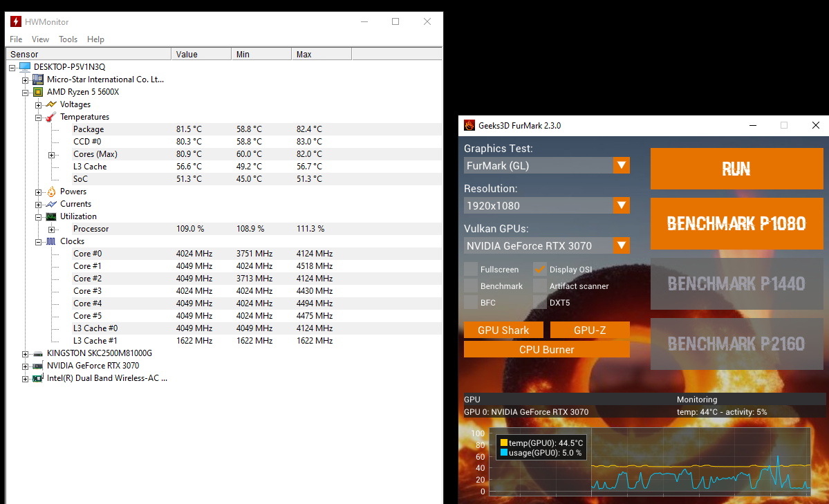Click the RUN button in FurMark
The width and height of the screenshot is (829, 504).
click(736, 169)
